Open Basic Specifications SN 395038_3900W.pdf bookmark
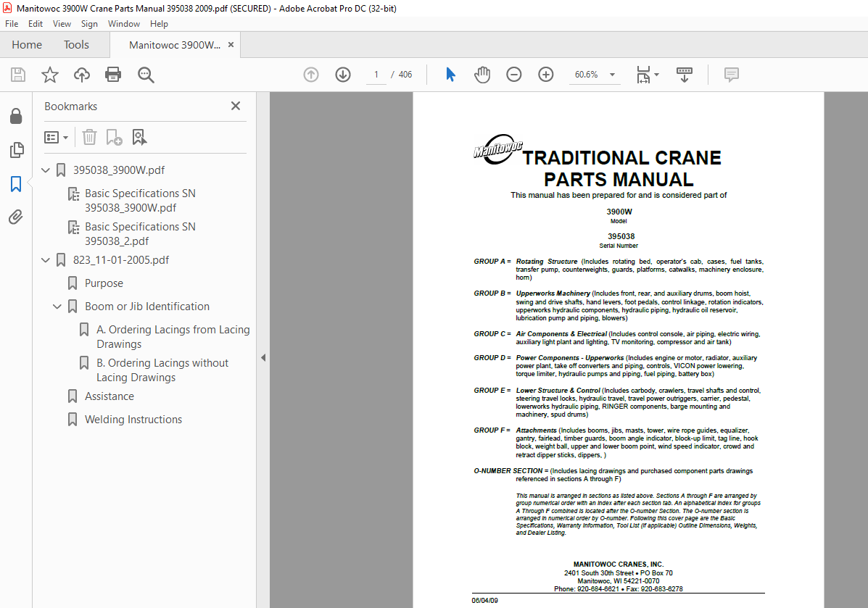868x608 pixels. [x=140, y=200]
